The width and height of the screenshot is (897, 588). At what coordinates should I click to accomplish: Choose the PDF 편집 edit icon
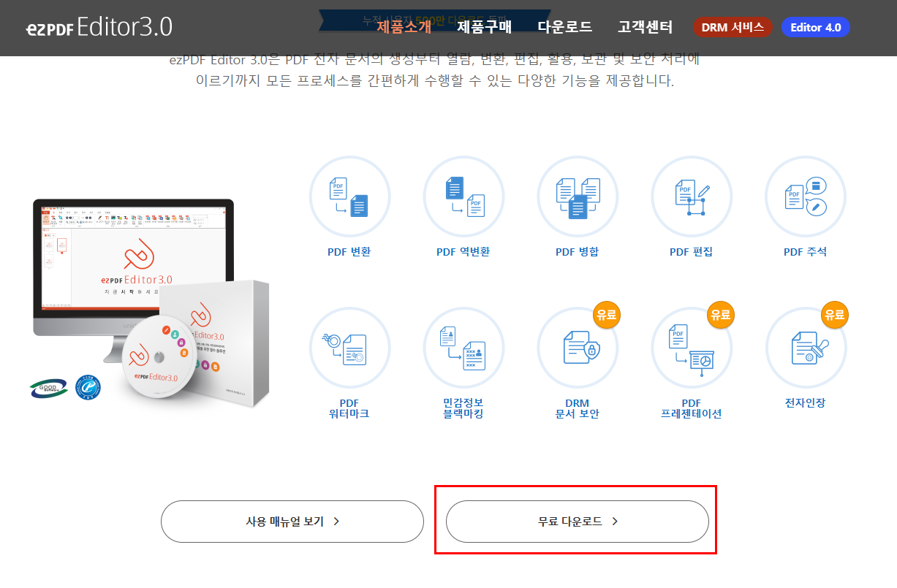pyautogui.click(x=692, y=196)
